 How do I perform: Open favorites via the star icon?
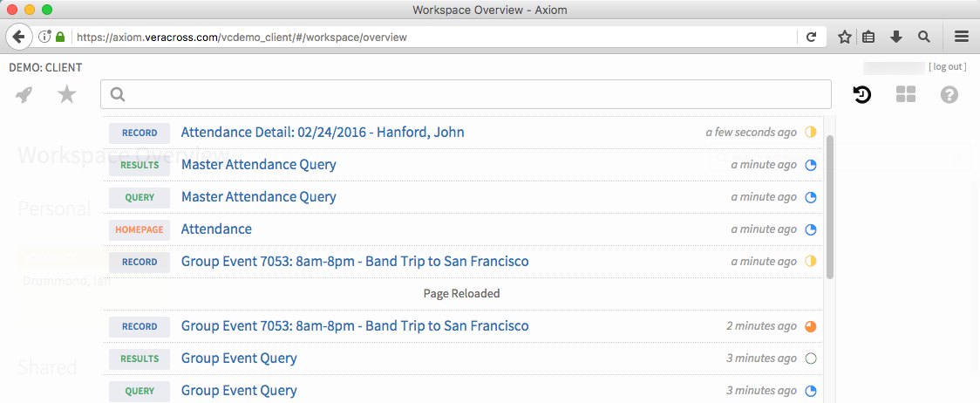[x=67, y=95]
